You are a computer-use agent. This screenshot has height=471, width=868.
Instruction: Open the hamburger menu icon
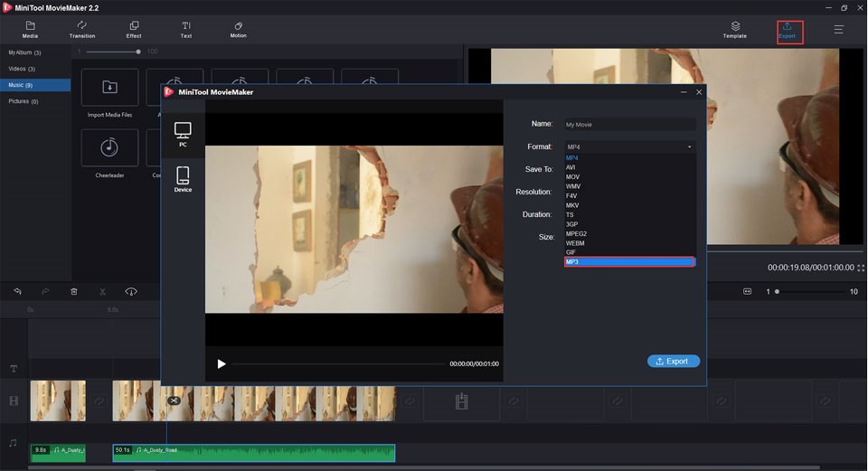click(839, 29)
